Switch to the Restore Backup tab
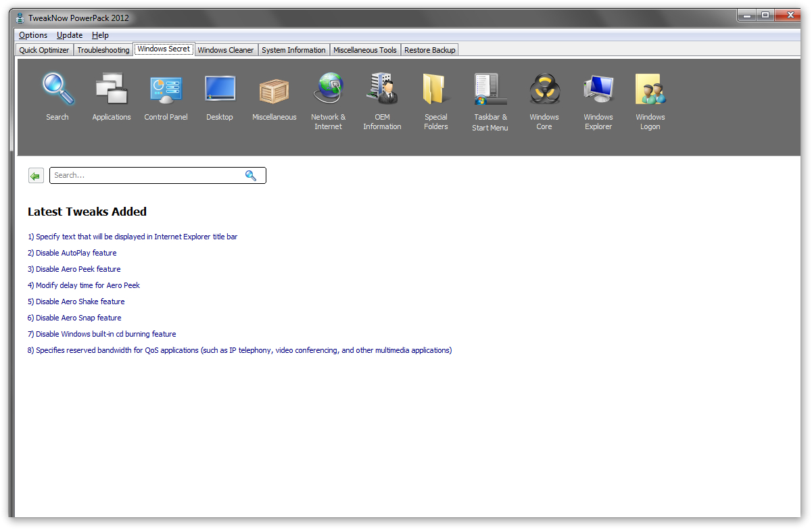The image size is (812, 530). point(430,50)
